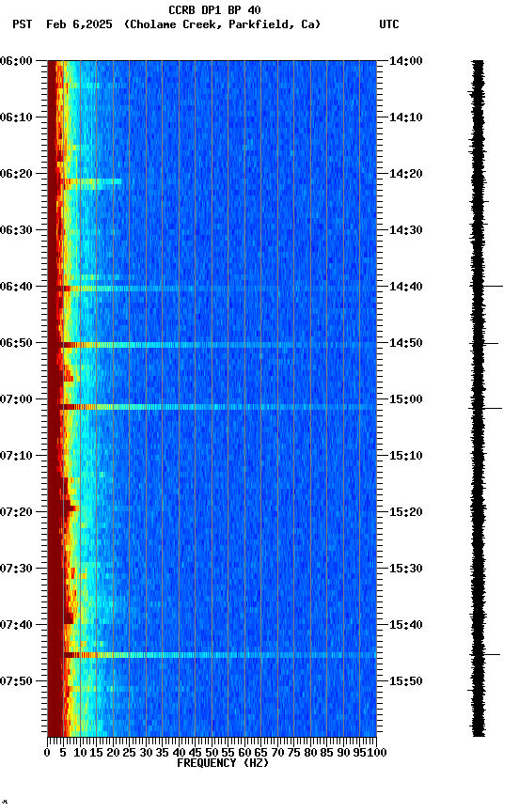The image size is (519, 812).
Task: Click the broadband event streak near 06:50
Action: pos(212,345)
